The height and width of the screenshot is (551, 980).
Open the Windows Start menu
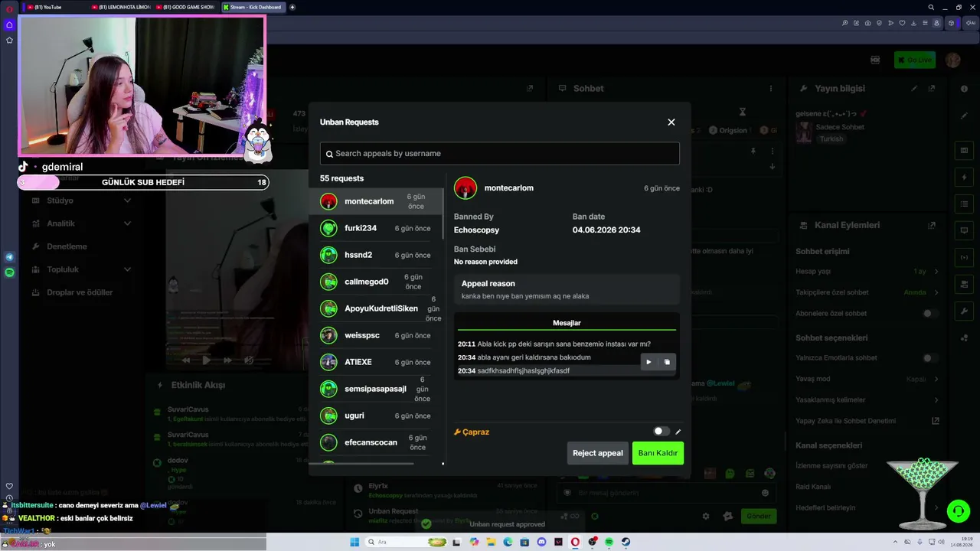point(354,542)
